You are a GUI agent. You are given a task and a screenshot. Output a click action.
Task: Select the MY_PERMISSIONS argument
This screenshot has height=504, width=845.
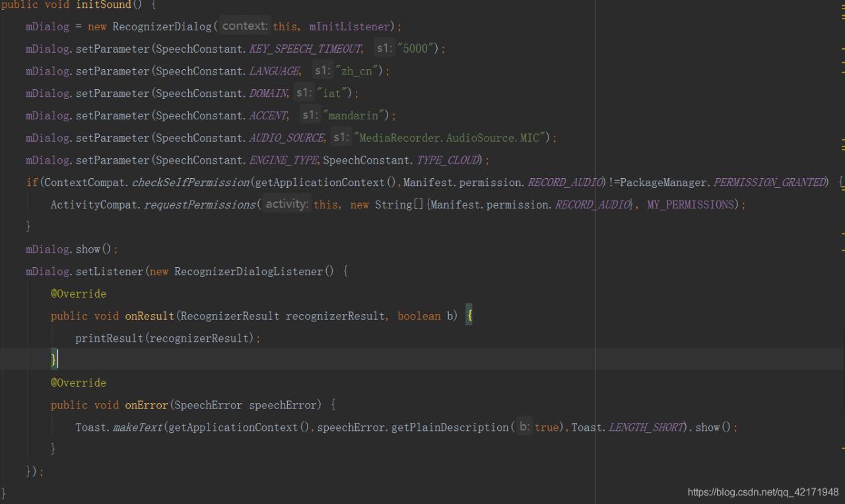pyautogui.click(x=691, y=205)
